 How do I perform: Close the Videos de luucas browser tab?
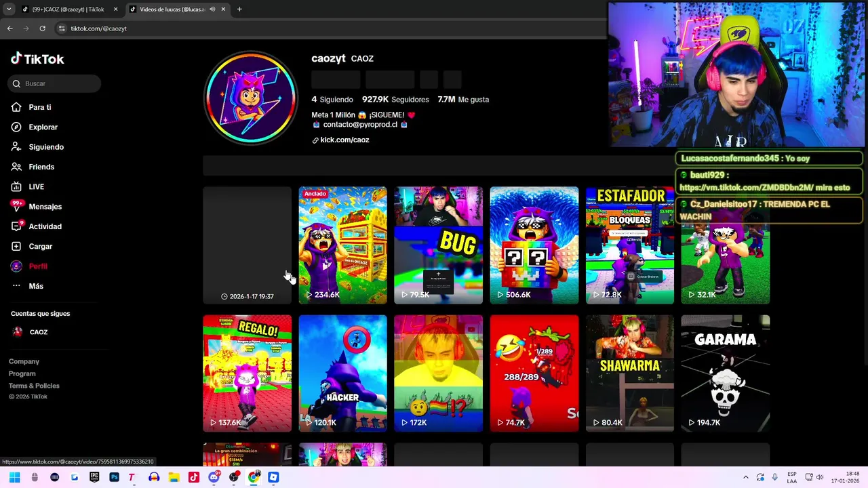click(223, 9)
